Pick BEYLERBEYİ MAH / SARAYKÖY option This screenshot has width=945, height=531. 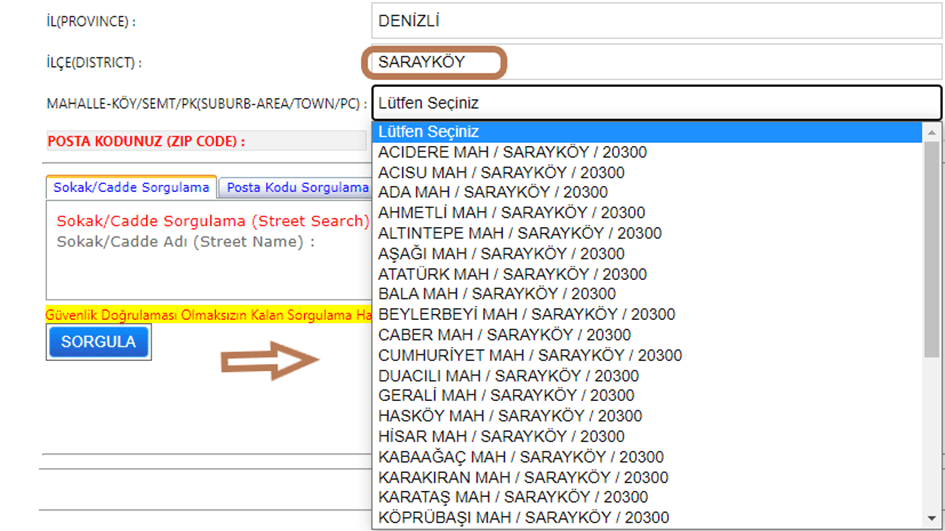tap(526, 314)
